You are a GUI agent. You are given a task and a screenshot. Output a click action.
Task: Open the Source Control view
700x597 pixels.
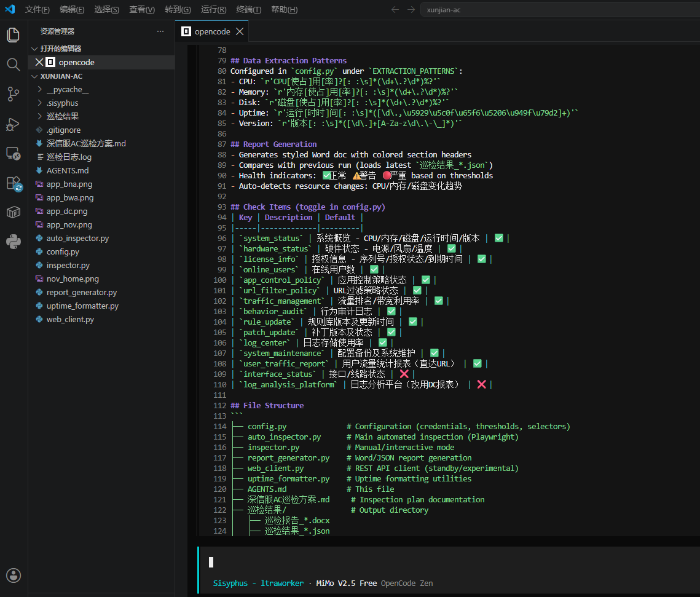14,94
